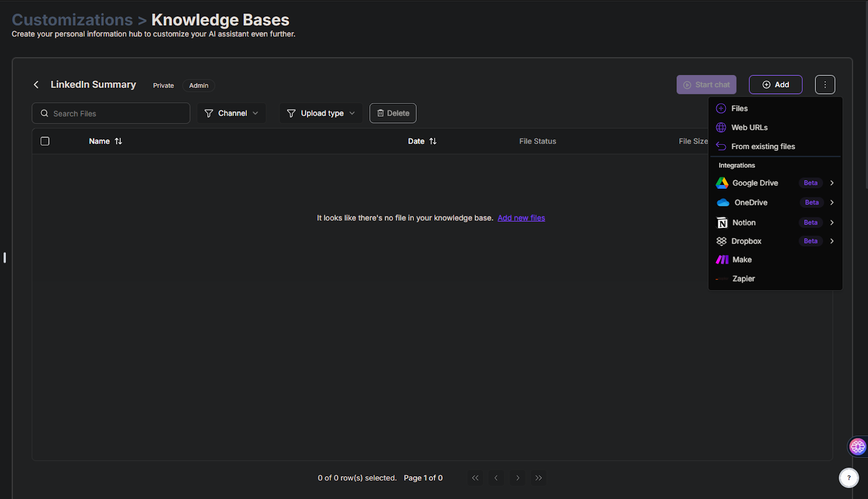The width and height of the screenshot is (868, 499).
Task: Click the Customizations breadcrumb link
Action: pyautogui.click(x=72, y=20)
